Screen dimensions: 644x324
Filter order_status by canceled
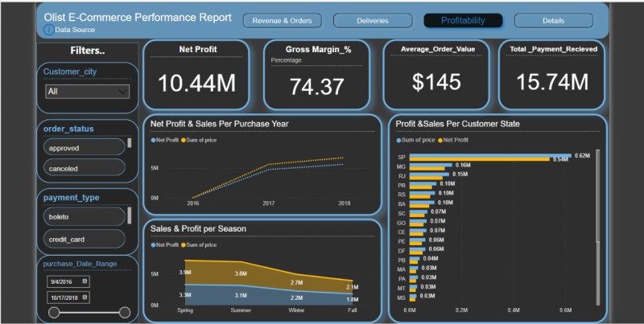coord(85,168)
